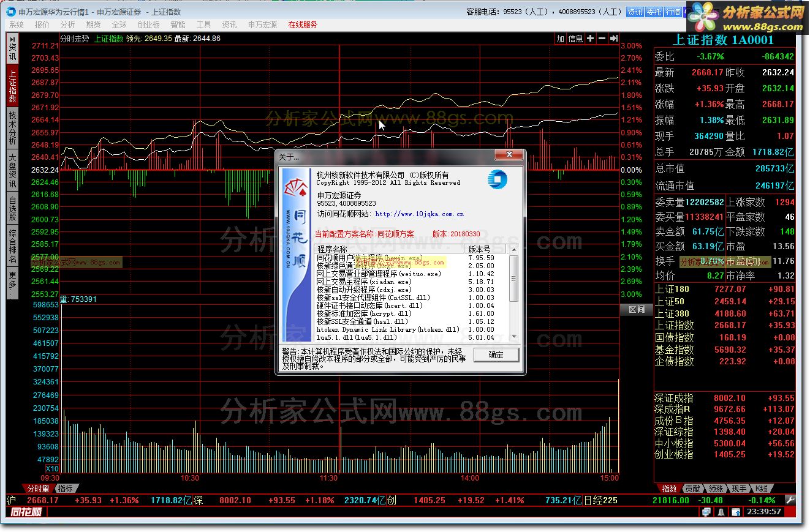Click the program list scrollbar up arrow
Viewport: 810px width, 532px height.
[x=514, y=249]
